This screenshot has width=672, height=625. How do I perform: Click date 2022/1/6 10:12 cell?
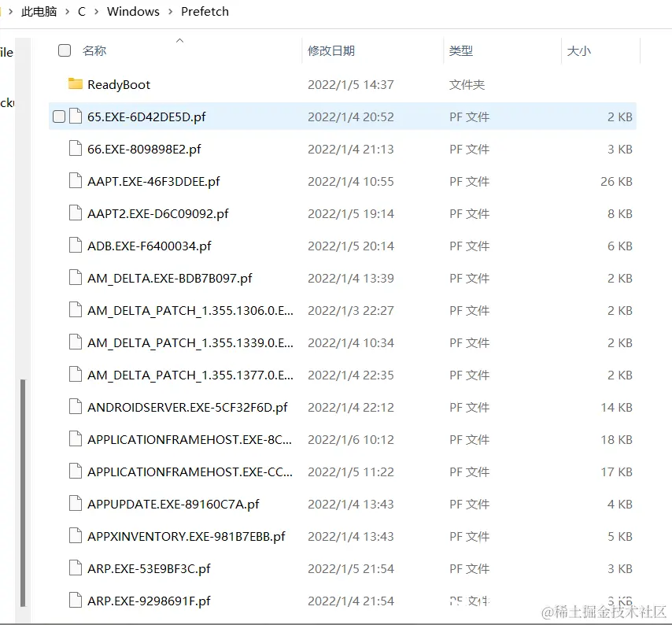[x=351, y=439]
